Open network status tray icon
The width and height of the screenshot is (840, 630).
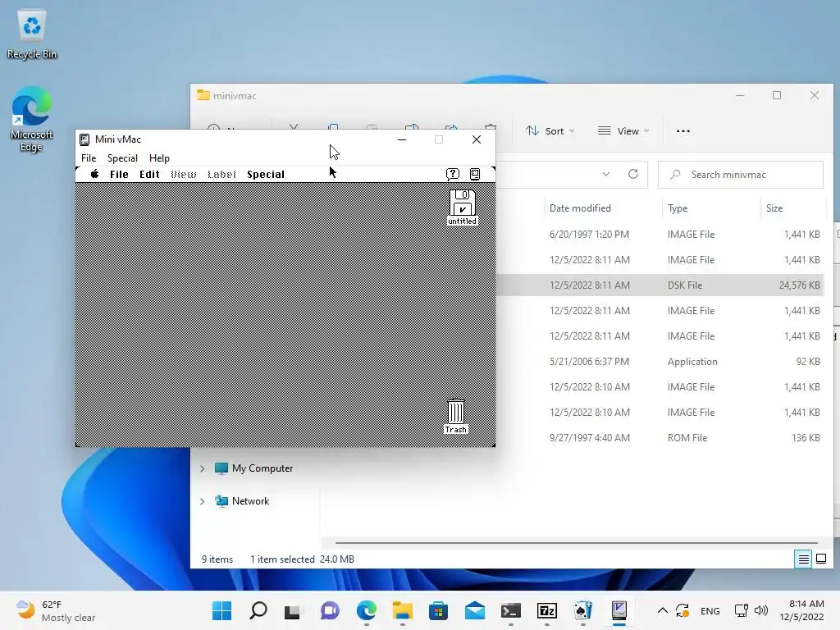click(742, 610)
